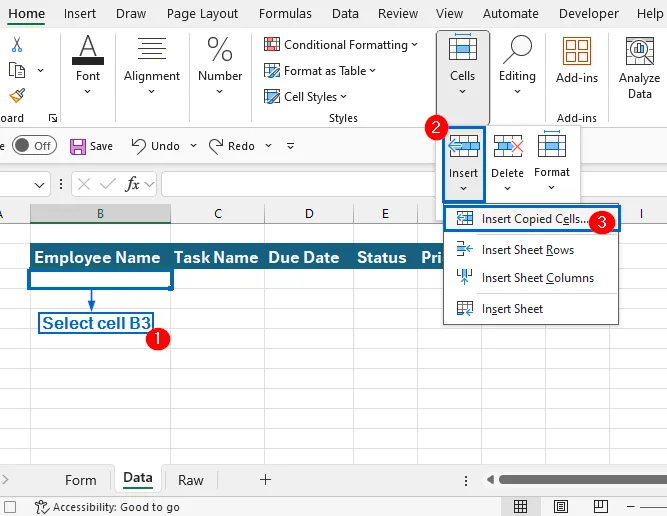Select the Format Painter brush icon

17,96
